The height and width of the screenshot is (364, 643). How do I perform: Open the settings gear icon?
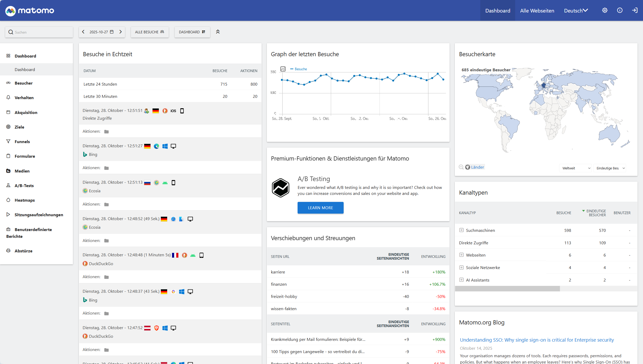point(605,10)
